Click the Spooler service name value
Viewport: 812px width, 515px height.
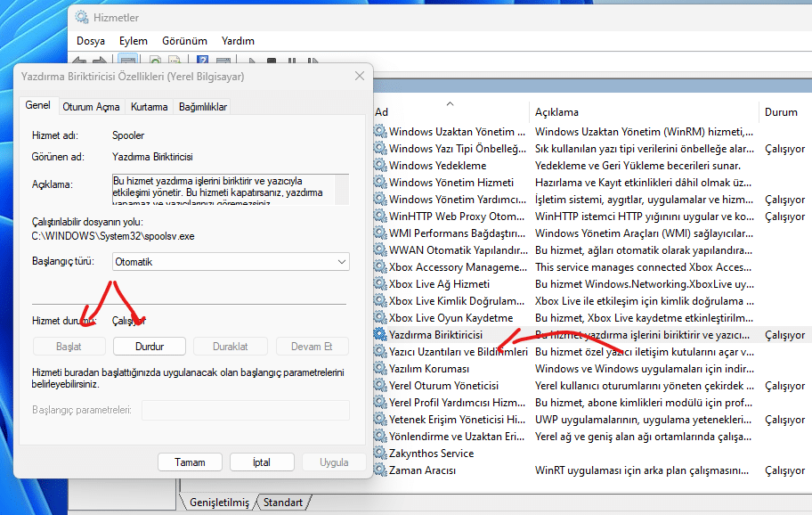pos(128,135)
